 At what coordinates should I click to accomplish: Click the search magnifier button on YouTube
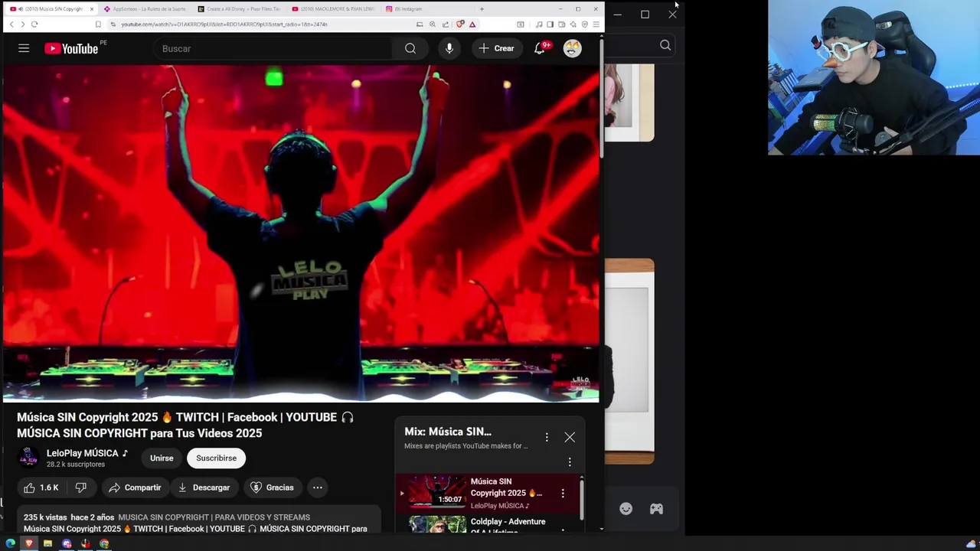pyautogui.click(x=410, y=48)
